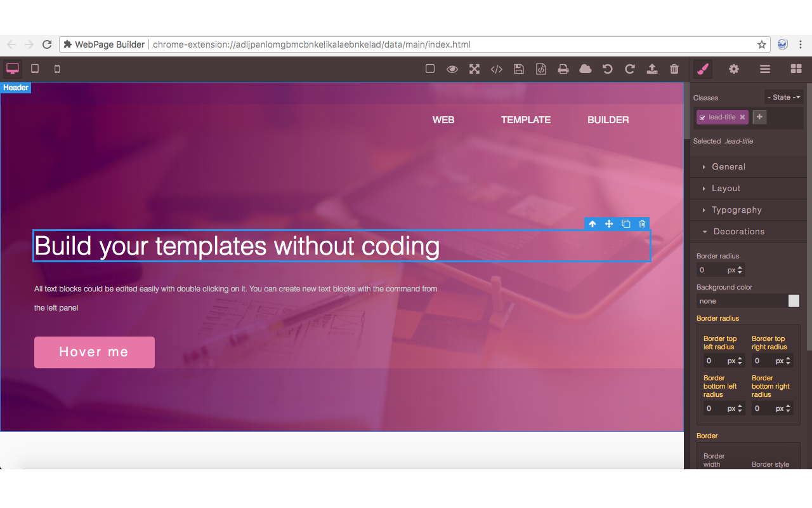This screenshot has width=812, height=508.
Task: Click the upload export icon
Action: click(652, 69)
